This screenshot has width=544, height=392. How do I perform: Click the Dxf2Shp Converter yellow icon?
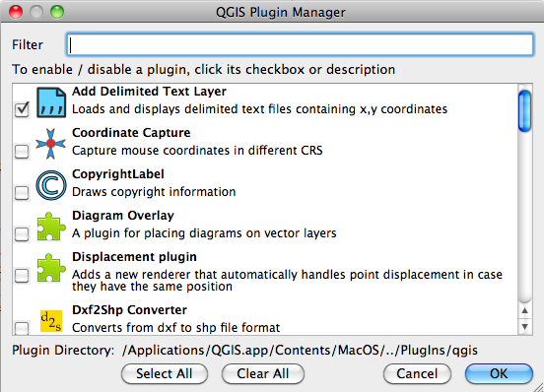(x=51, y=321)
